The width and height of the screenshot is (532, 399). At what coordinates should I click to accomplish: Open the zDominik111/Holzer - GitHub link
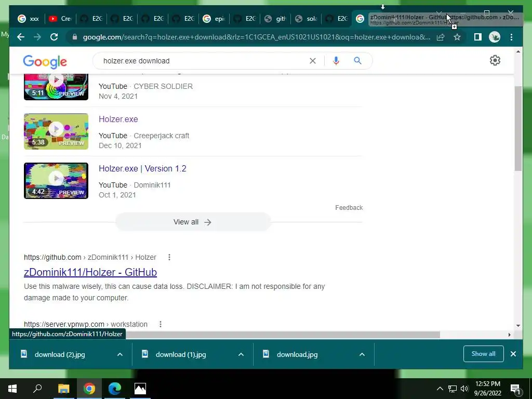pos(90,272)
